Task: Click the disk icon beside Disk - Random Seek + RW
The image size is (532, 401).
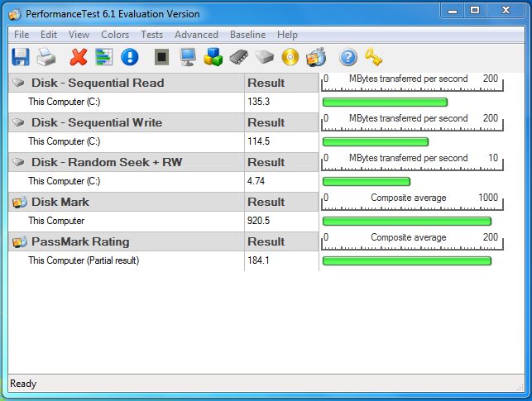Action: pyautogui.click(x=19, y=162)
